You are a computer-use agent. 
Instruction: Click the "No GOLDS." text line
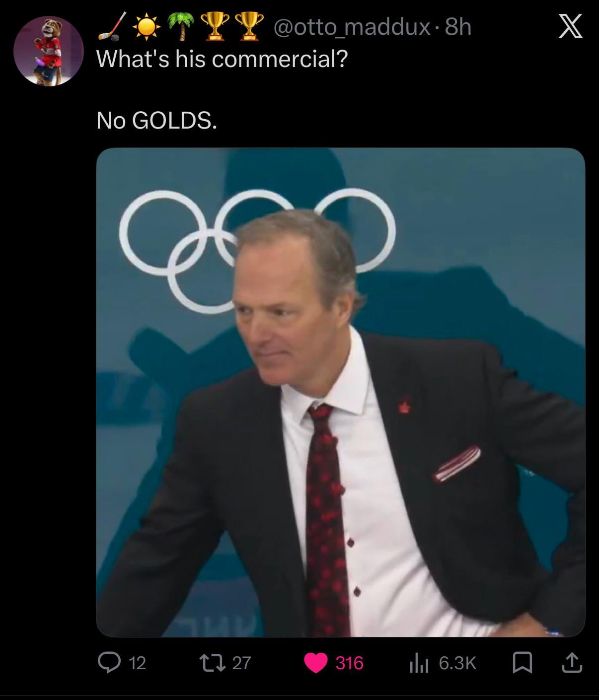tap(156, 120)
